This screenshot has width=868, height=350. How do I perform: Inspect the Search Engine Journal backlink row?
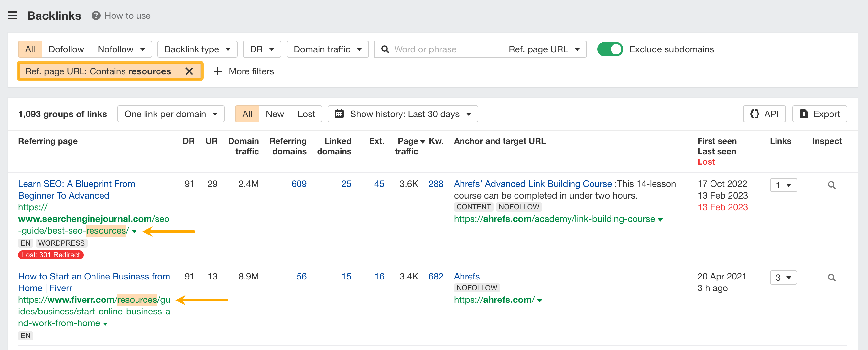click(831, 185)
